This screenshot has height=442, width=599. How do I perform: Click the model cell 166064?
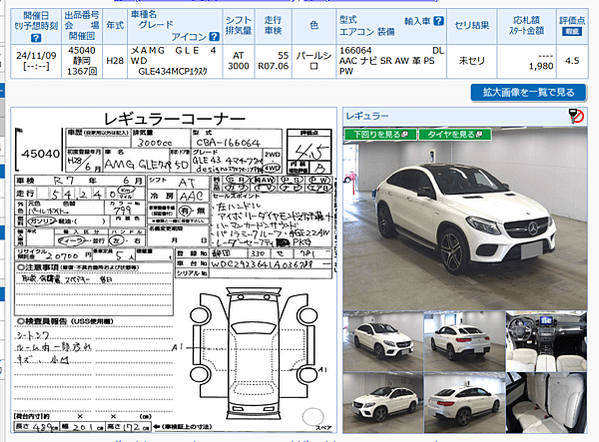[x=391, y=61]
